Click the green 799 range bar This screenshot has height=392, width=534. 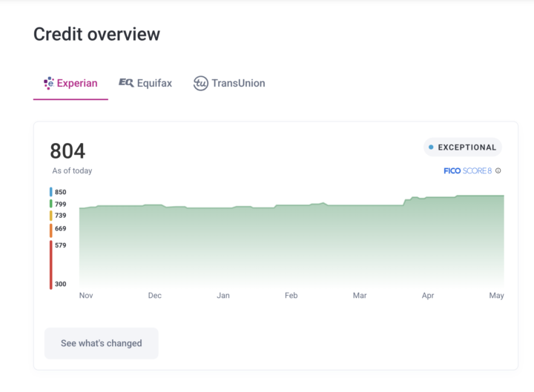coord(51,204)
